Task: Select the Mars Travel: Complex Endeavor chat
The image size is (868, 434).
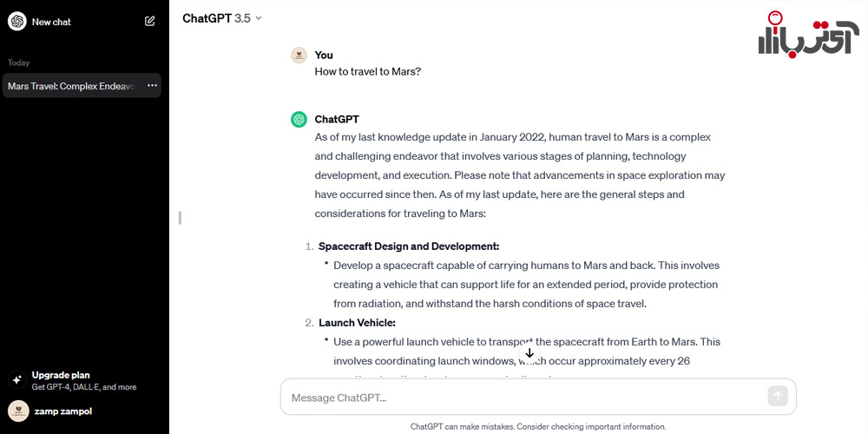Action: 72,86
